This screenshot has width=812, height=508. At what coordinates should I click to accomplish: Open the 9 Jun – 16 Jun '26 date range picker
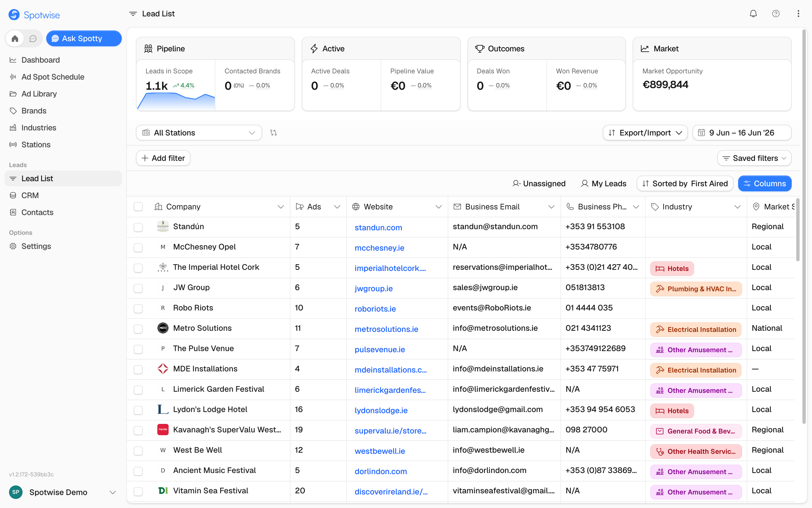pyautogui.click(x=742, y=133)
